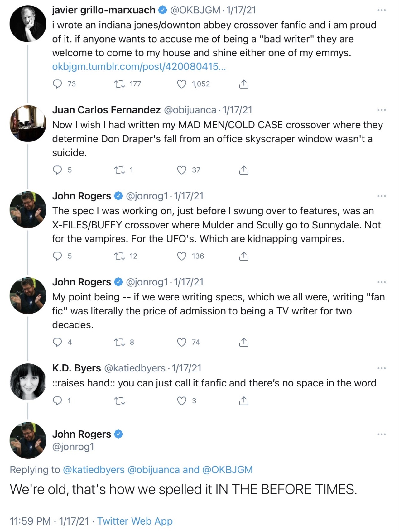Like John Rogers' "My point being" tweet
The width and height of the screenshot is (399, 532).
tap(181, 342)
